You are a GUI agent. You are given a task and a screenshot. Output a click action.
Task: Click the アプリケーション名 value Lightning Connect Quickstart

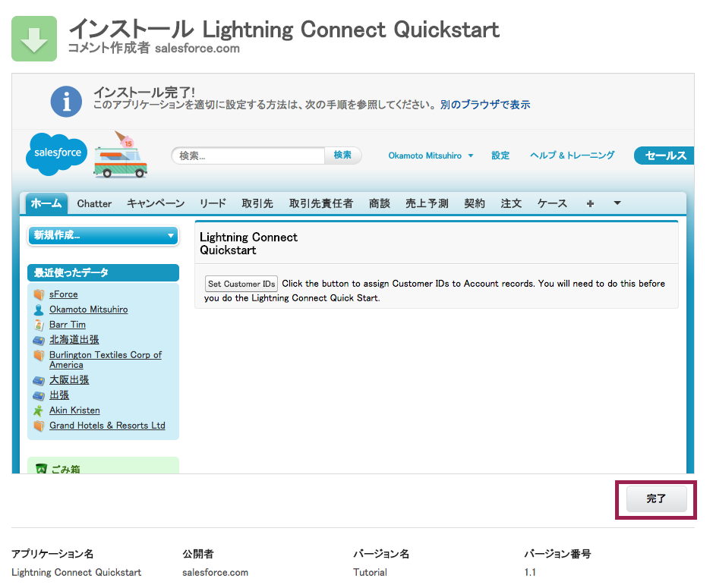click(x=77, y=573)
